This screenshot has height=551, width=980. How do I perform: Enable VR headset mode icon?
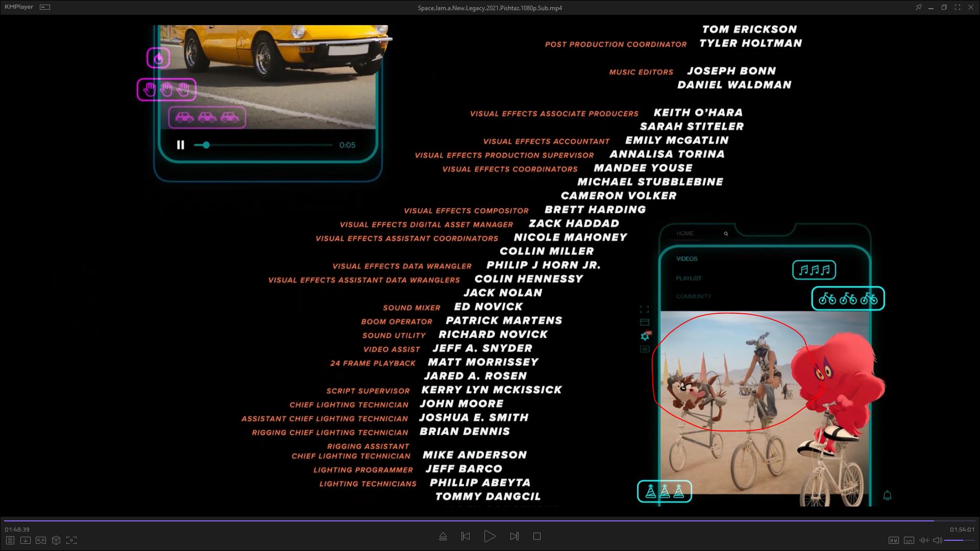(x=41, y=540)
